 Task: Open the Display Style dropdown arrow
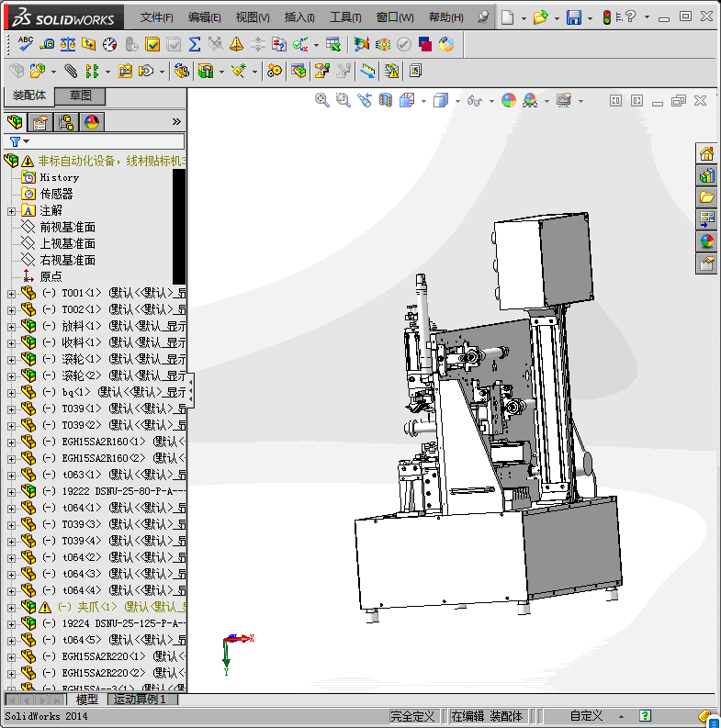click(x=458, y=101)
